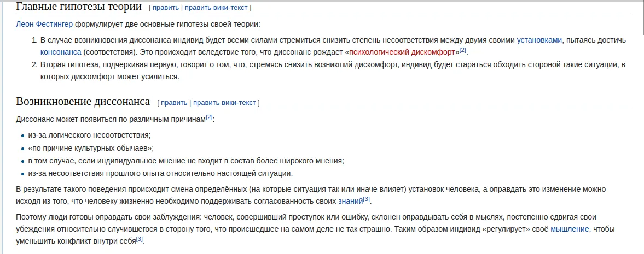The width and height of the screenshot is (644, 254).
Task: Click the Возникновение диссонанса heading
Action: click(x=83, y=102)
